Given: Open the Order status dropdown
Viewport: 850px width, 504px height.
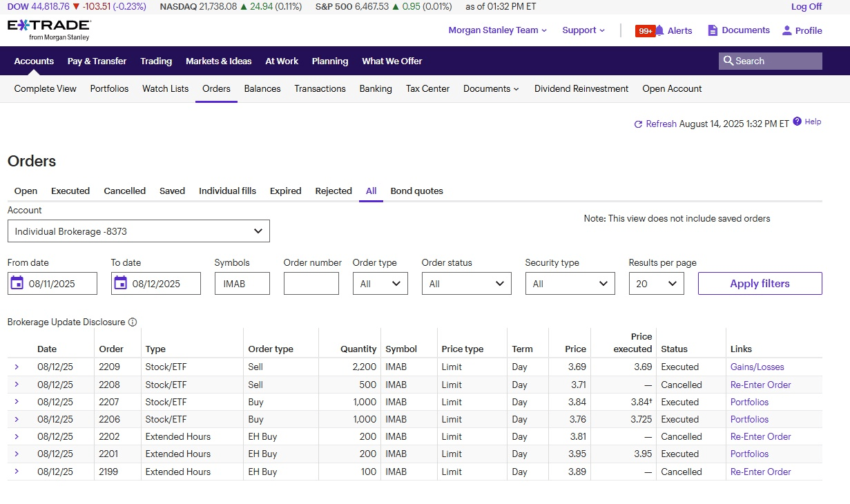Looking at the screenshot, I should click(x=466, y=284).
